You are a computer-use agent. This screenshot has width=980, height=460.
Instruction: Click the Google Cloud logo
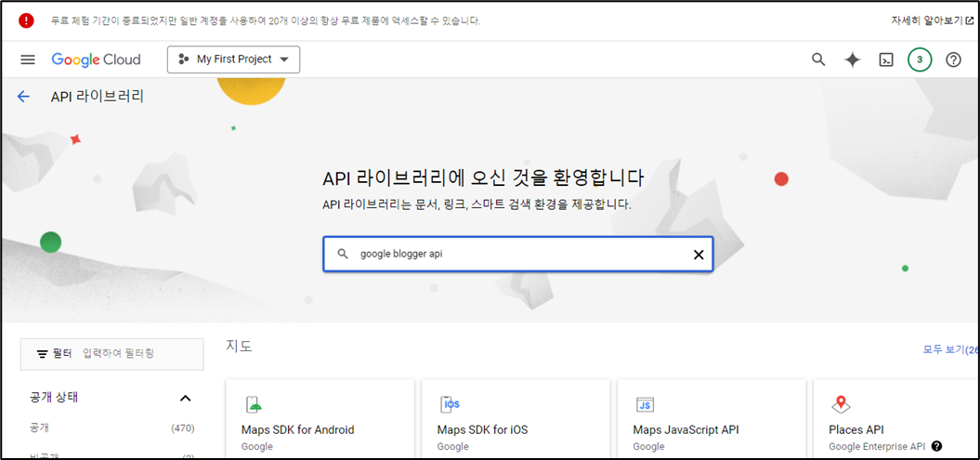tap(96, 59)
